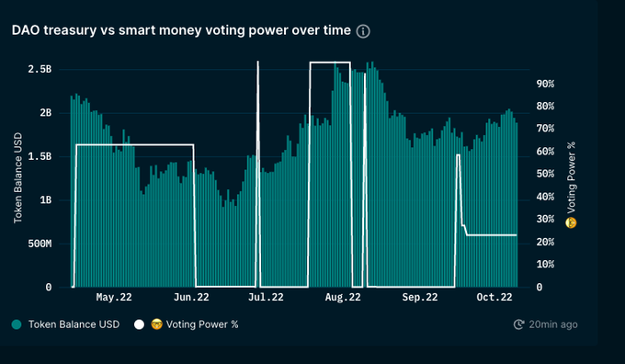The width and height of the screenshot is (625, 364).
Task: Click the refresh clock icon near 20min ago
Action: coord(518,324)
